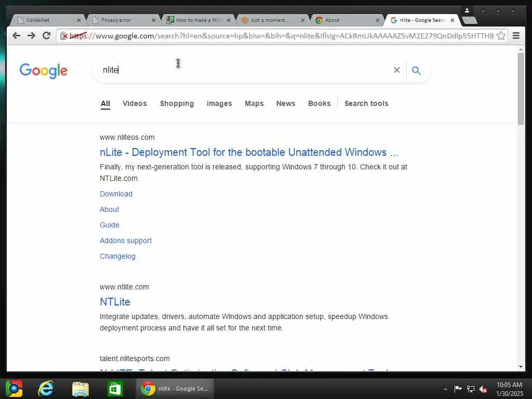Image resolution: width=532 pixels, height=399 pixels.
Task: Reload the page with the refresh icon
Action: tap(46, 36)
